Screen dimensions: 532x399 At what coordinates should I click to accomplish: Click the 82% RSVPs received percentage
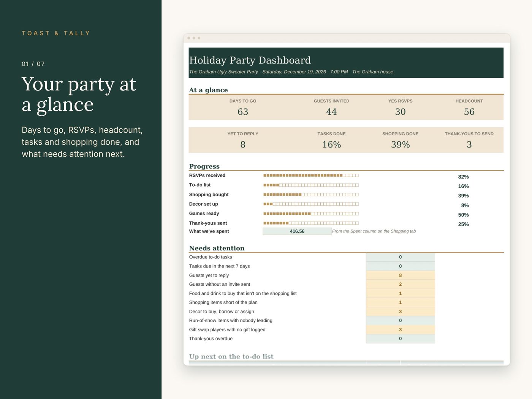tap(463, 177)
